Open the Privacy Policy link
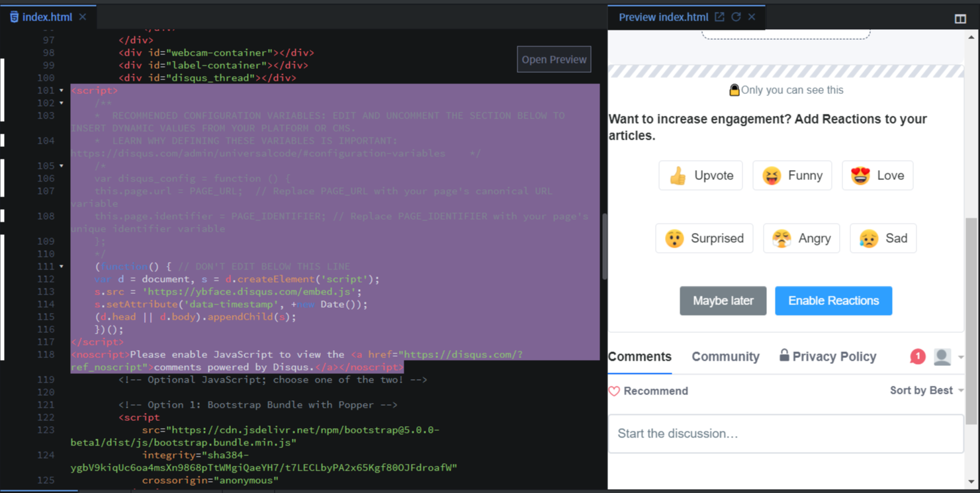 pyautogui.click(x=827, y=357)
